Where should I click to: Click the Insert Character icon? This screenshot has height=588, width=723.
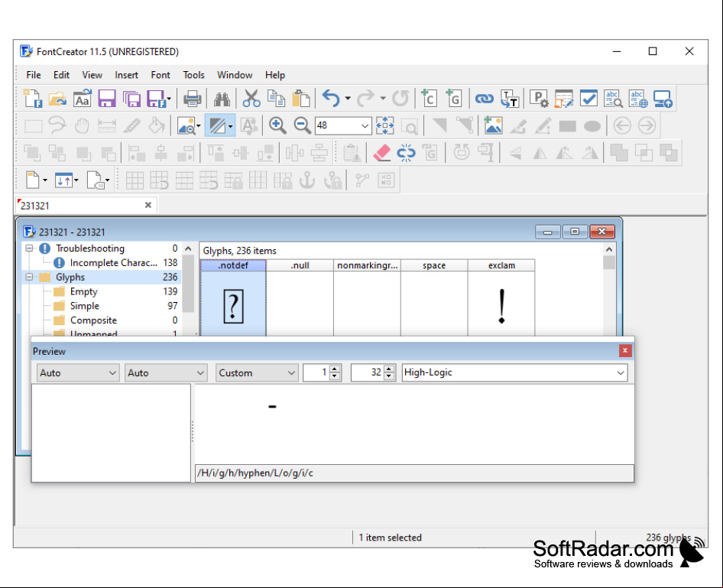tap(429, 99)
